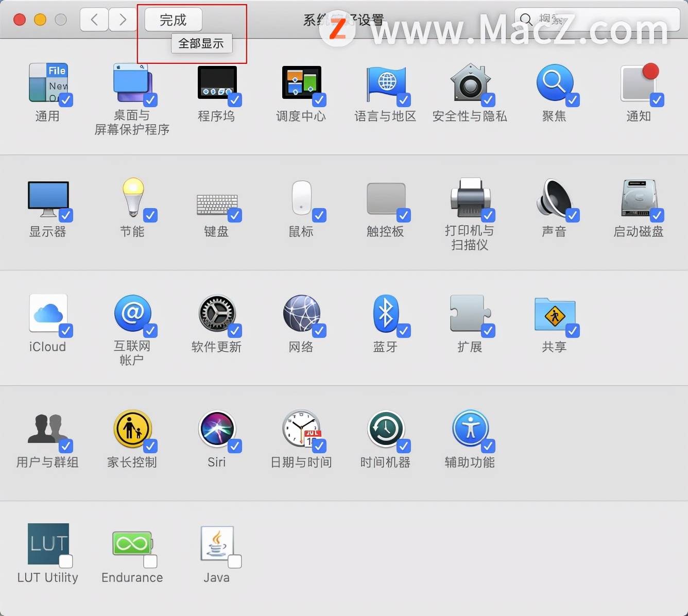The width and height of the screenshot is (688, 616).
Task: Uncheck the Displays (显示器) checkbox
Action: (66, 215)
